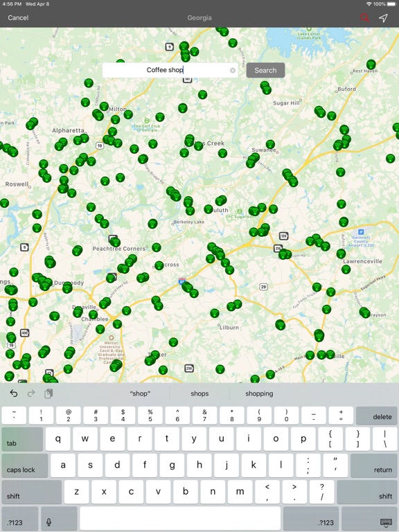Tap the right shift key
This screenshot has height=532, width=399.
tap(366, 492)
